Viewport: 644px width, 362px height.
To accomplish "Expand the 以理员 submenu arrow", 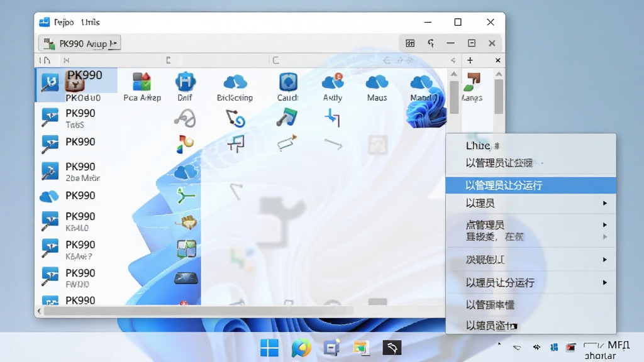I will point(604,203).
